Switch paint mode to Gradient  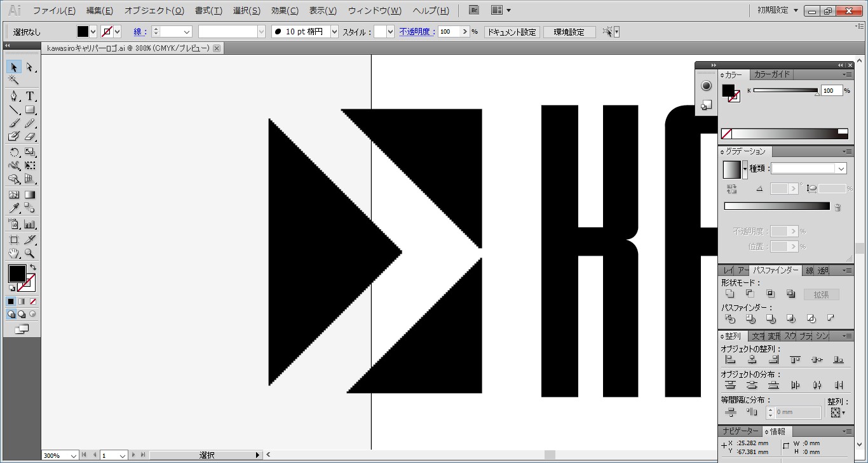tap(22, 301)
